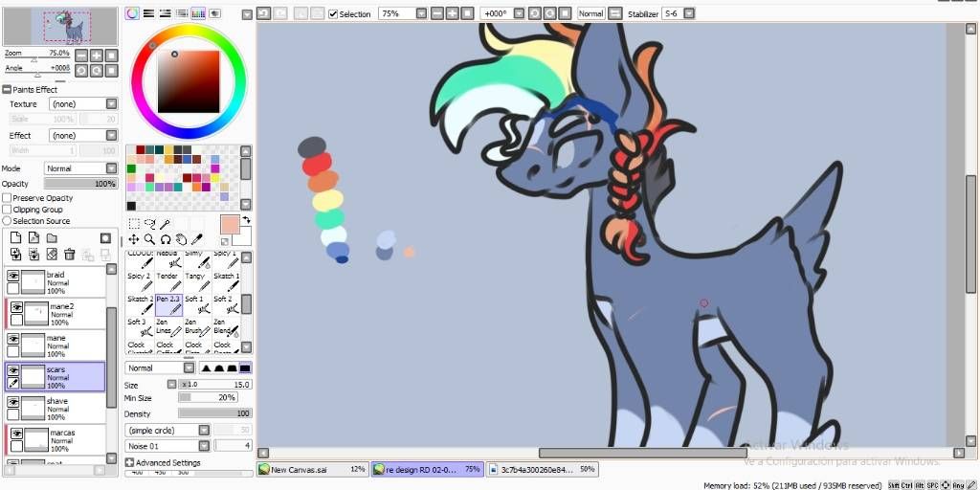This screenshot has height=490, width=980.
Task: Choose the Tender brush
Action: 168,282
